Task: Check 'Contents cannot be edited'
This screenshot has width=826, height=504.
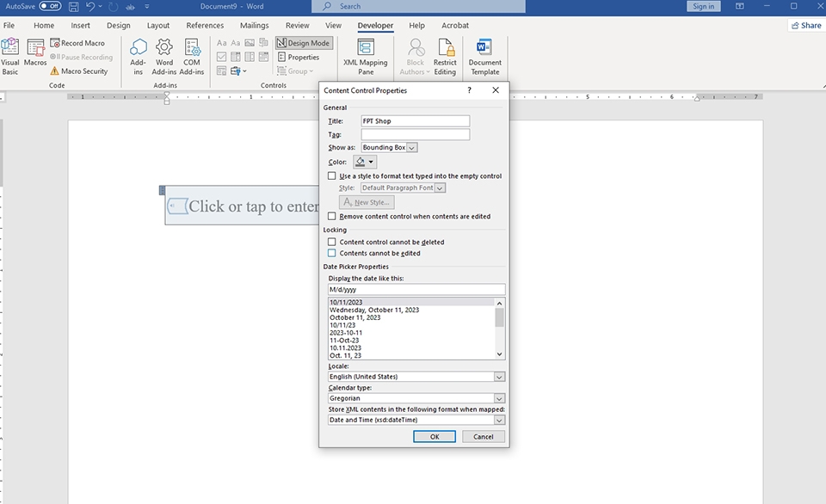Action: coord(332,254)
